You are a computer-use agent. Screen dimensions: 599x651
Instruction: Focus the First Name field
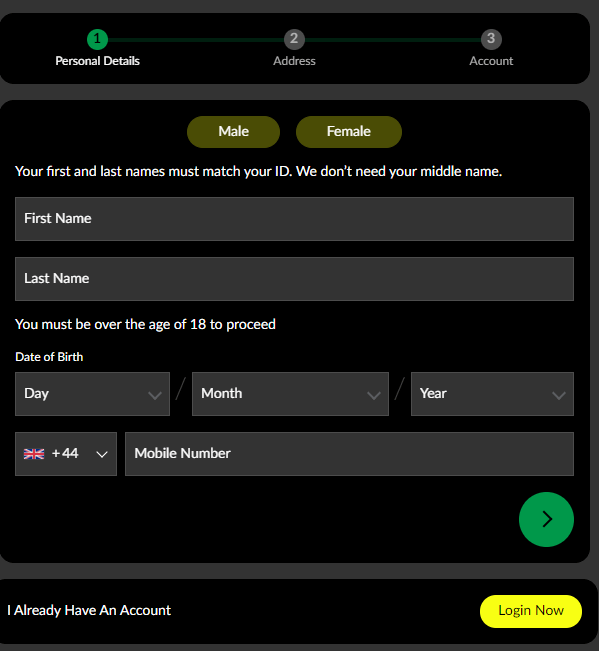coord(294,219)
